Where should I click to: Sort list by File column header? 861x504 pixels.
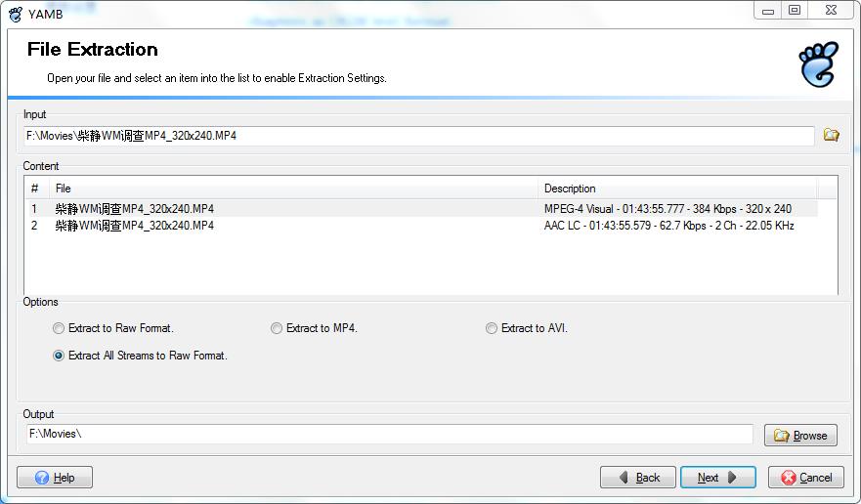(293, 189)
